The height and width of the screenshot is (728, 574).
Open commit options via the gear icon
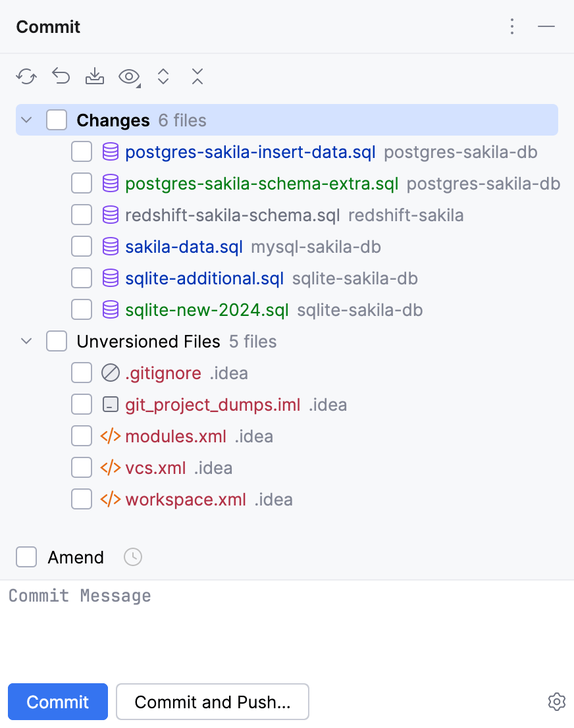557,702
